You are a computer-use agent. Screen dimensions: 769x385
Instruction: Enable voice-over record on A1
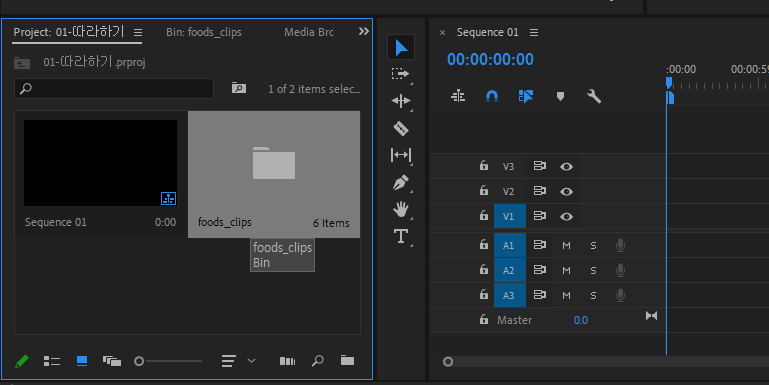point(620,245)
